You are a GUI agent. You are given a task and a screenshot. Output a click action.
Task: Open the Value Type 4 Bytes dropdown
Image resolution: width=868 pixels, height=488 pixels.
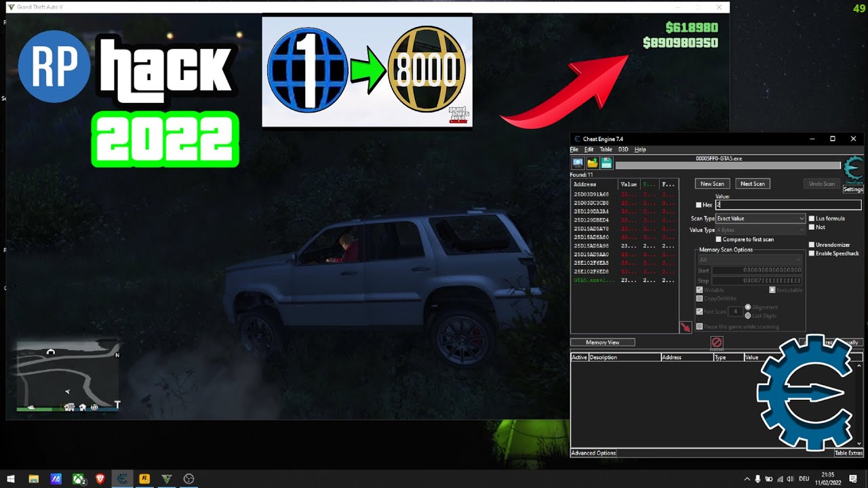pos(760,230)
